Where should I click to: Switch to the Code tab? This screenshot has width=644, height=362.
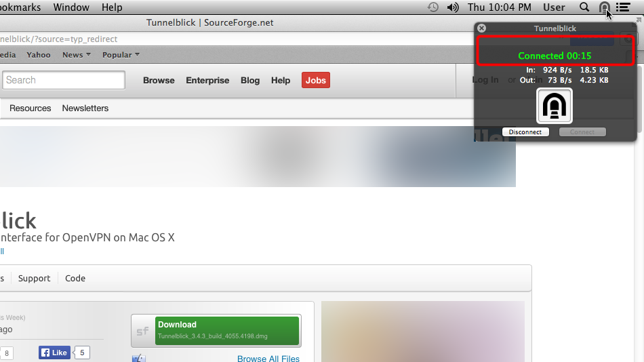[x=75, y=278]
